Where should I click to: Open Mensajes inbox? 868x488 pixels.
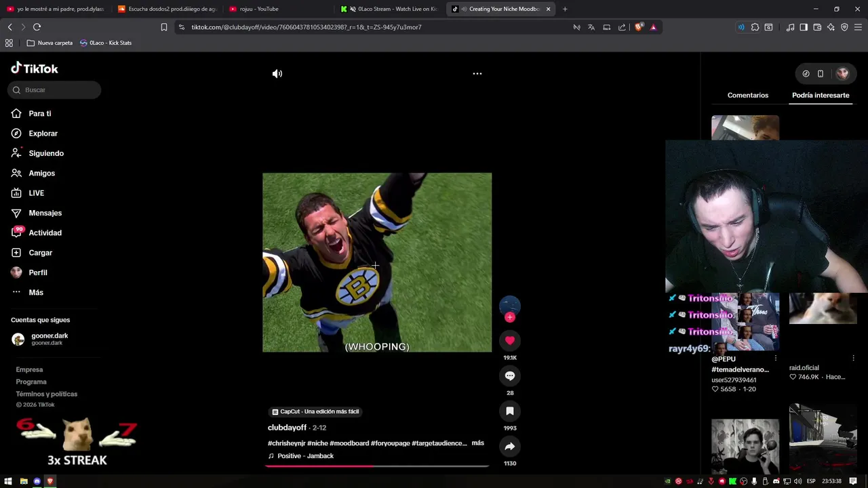(x=45, y=213)
